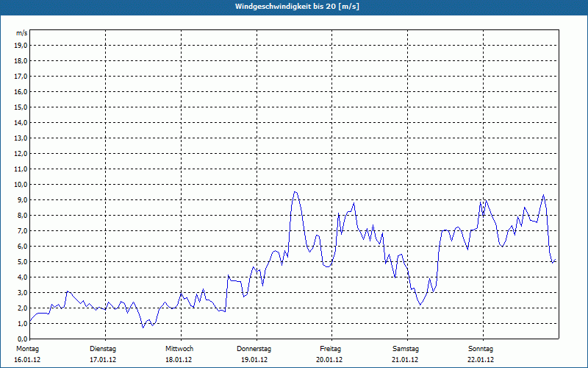Image resolution: width=588 pixels, height=368 pixels.
Task: Click the 'Samstag' day label
Action: point(406,349)
